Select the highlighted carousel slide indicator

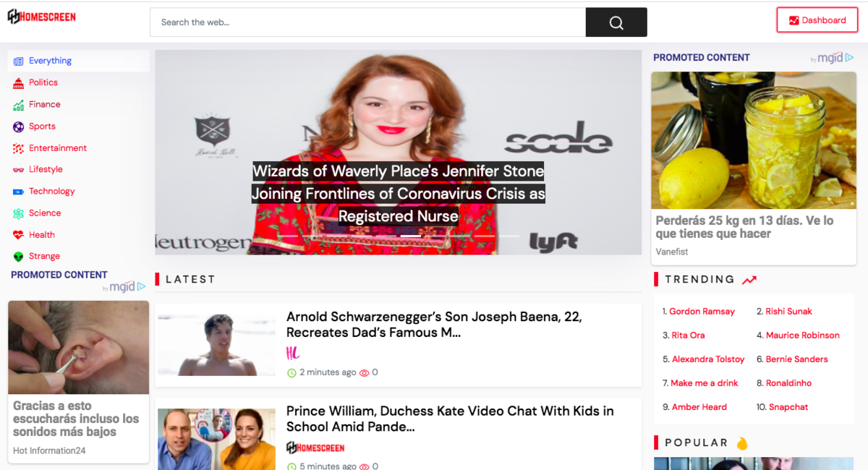pyautogui.click(x=410, y=236)
